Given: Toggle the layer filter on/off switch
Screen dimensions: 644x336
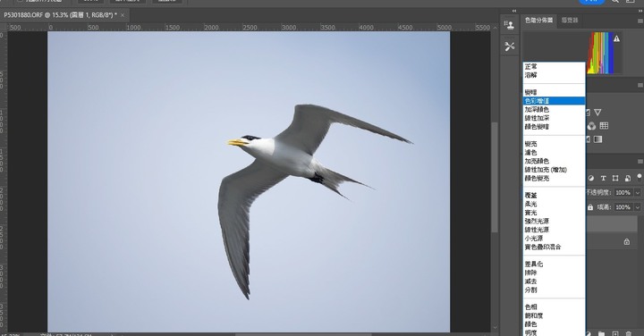Looking at the screenshot, I should pos(639,177).
